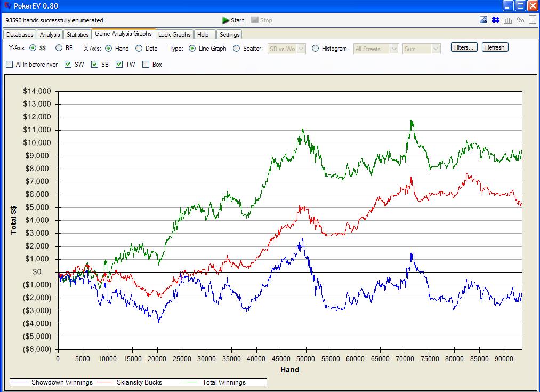Click the grey Stop icon
The height and width of the screenshot is (392, 540).
[255, 20]
